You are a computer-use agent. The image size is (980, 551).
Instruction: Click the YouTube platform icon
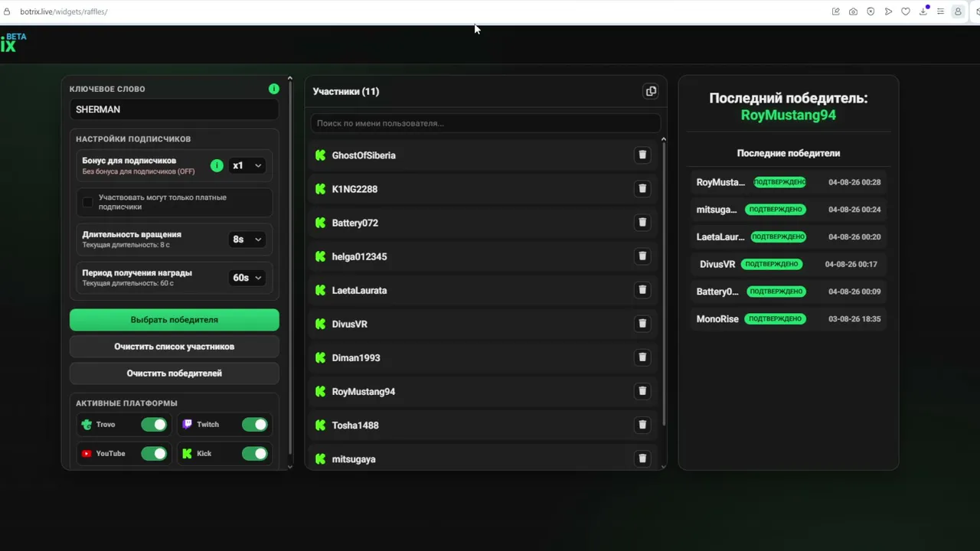click(x=87, y=453)
